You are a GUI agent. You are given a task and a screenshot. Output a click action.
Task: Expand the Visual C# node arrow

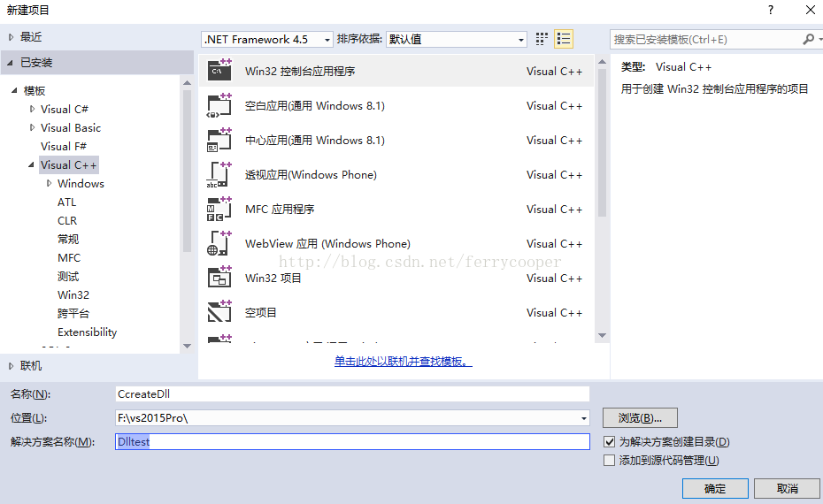(32, 109)
